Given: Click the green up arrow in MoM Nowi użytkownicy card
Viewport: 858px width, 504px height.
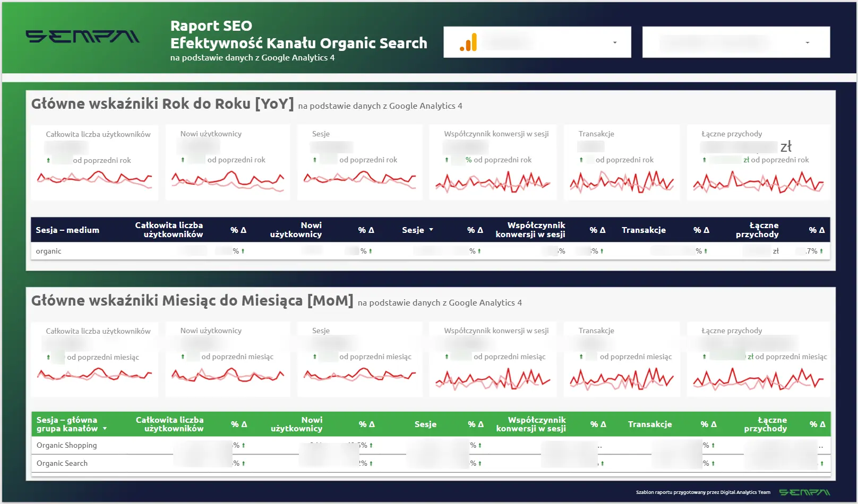Looking at the screenshot, I should pyautogui.click(x=183, y=357).
